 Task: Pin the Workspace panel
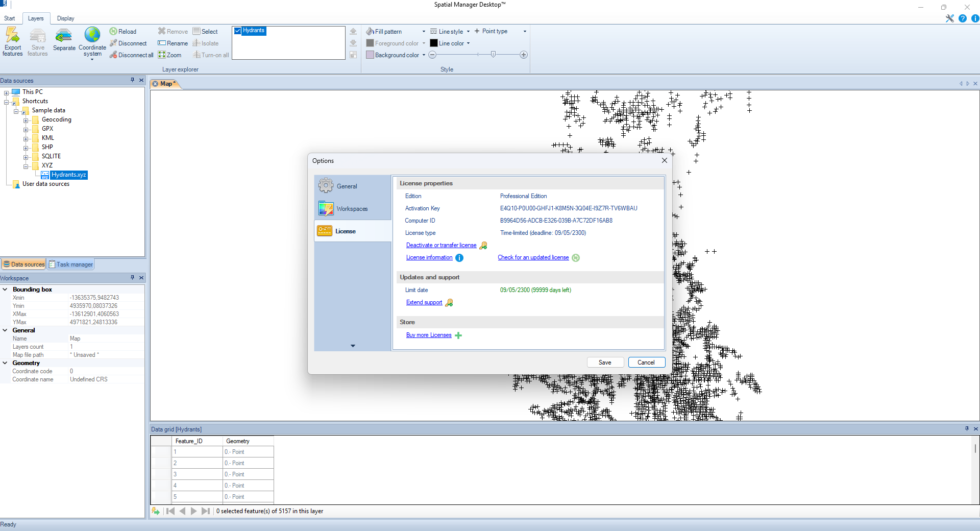[x=133, y=278]
